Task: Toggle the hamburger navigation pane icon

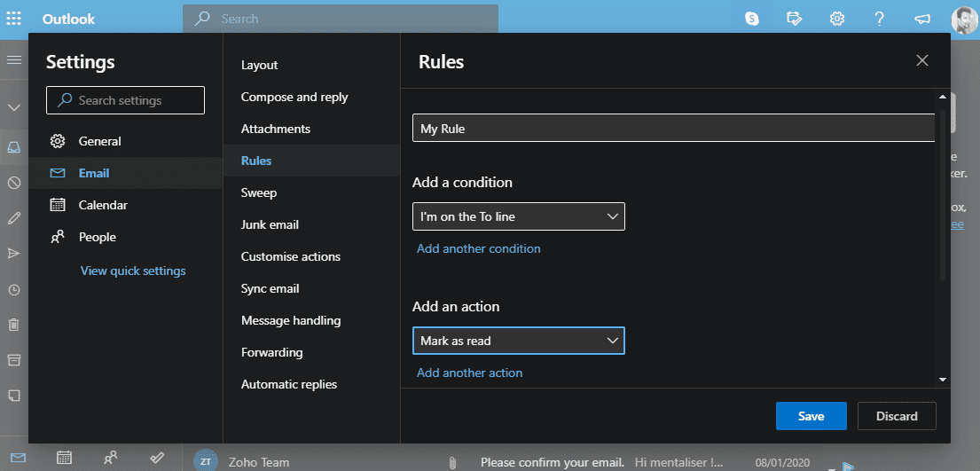Action: (x=14, y=60)
